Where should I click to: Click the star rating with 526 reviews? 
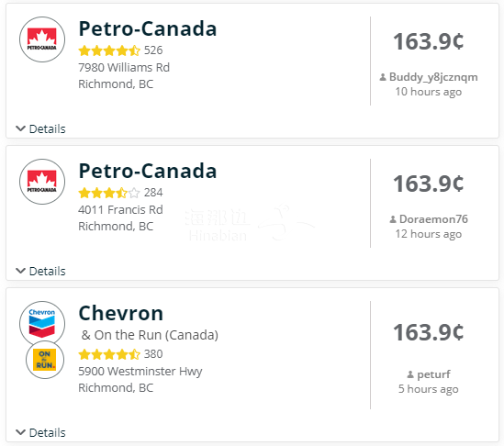109,50
